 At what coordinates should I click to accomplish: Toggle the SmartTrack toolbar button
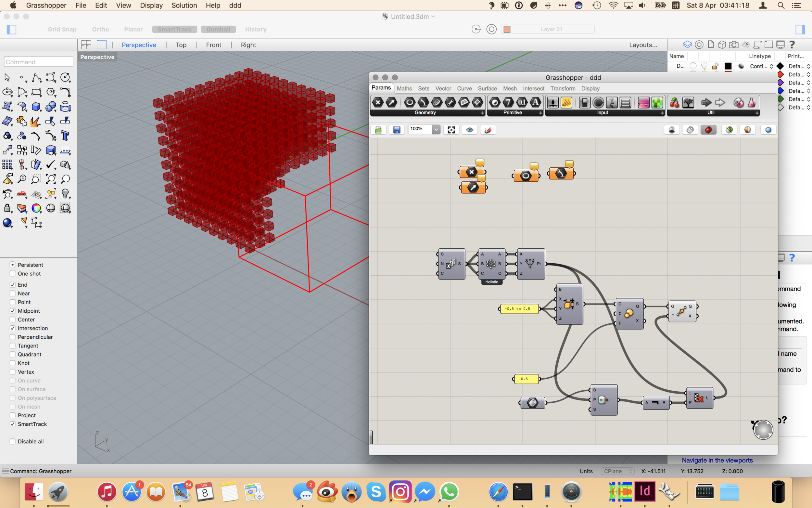coord(174,29)
